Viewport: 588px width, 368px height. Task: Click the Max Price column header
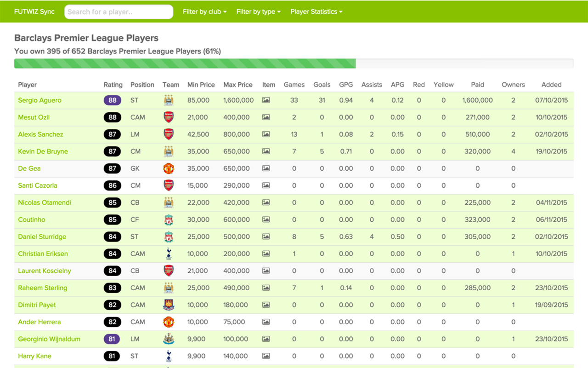tap(238, 85)
